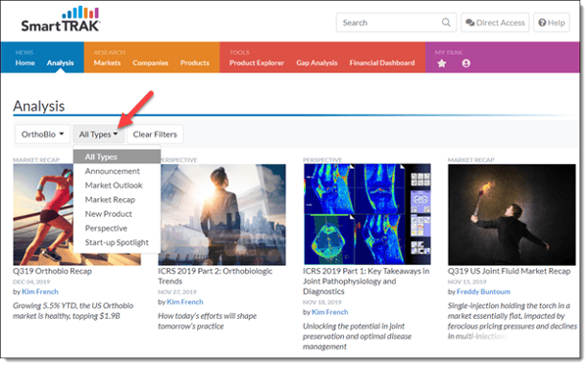
Task: Choose Start-up Spotlight type filter
Action: pyautogui.click(x=117, y=242)
